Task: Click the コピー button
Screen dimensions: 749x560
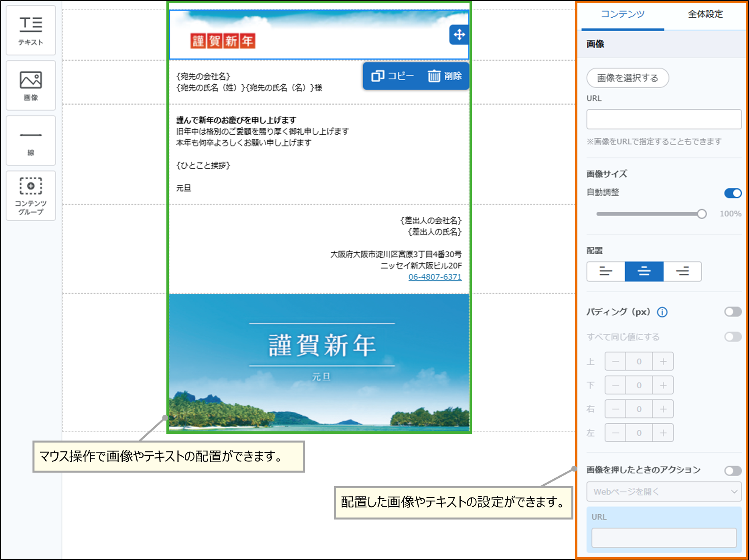Action: coord(393,76)
